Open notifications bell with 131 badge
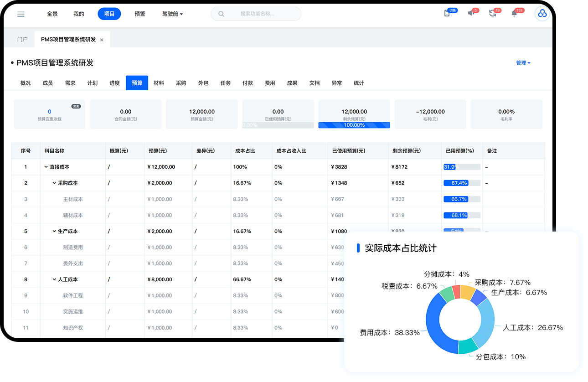The width and height of the screenshot is (588, 382). pyautogui.click(x=514, y=13)
